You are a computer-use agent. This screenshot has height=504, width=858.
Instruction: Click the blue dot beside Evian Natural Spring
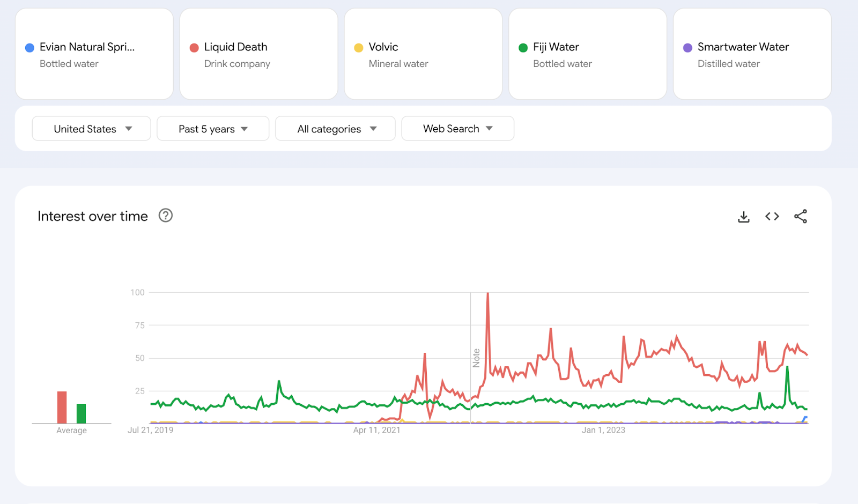(30, 48)
